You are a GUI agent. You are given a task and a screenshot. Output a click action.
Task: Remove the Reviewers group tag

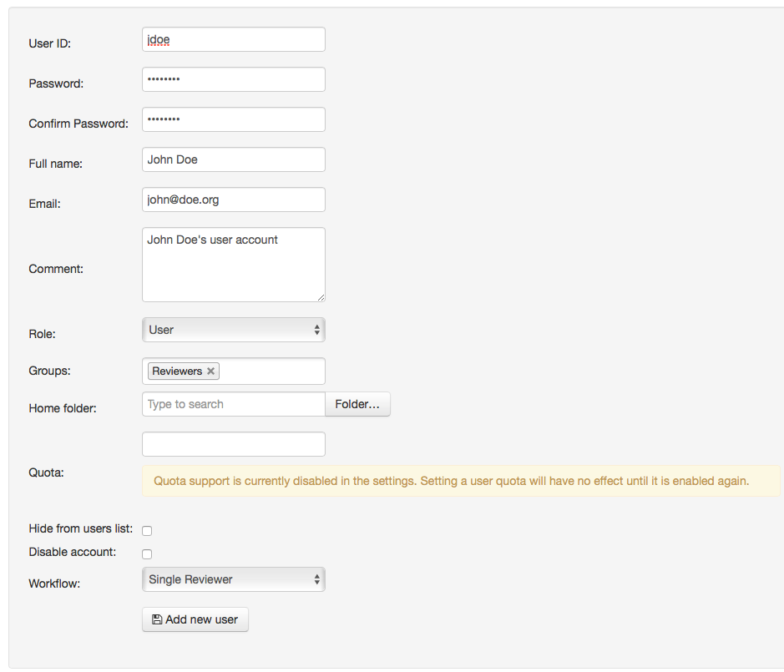[211, 371]
